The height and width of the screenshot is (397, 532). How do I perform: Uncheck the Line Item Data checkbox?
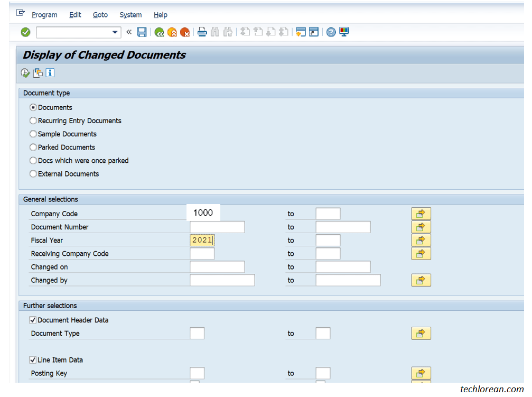pos(33,359)
